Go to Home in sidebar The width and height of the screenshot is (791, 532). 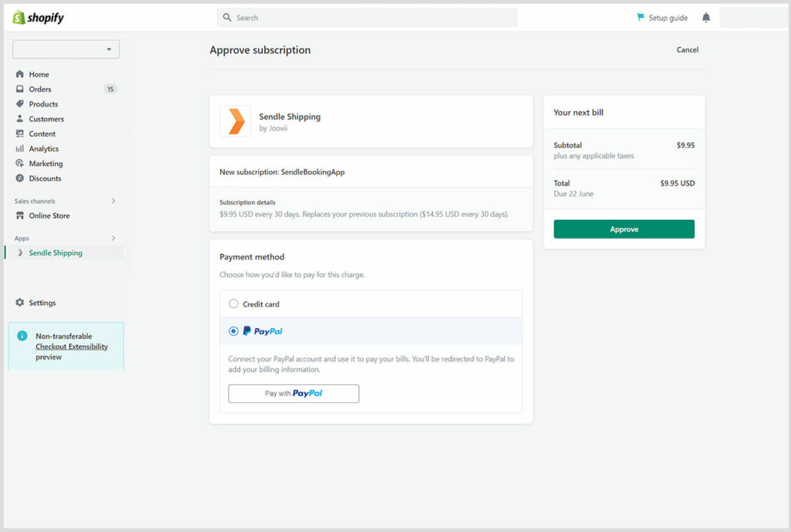[x=39, y=74]
